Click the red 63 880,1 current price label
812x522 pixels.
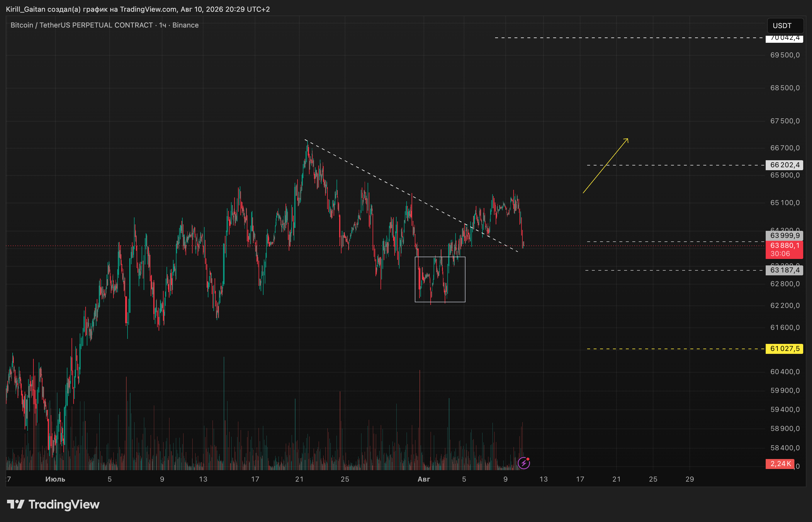point(784,245)
